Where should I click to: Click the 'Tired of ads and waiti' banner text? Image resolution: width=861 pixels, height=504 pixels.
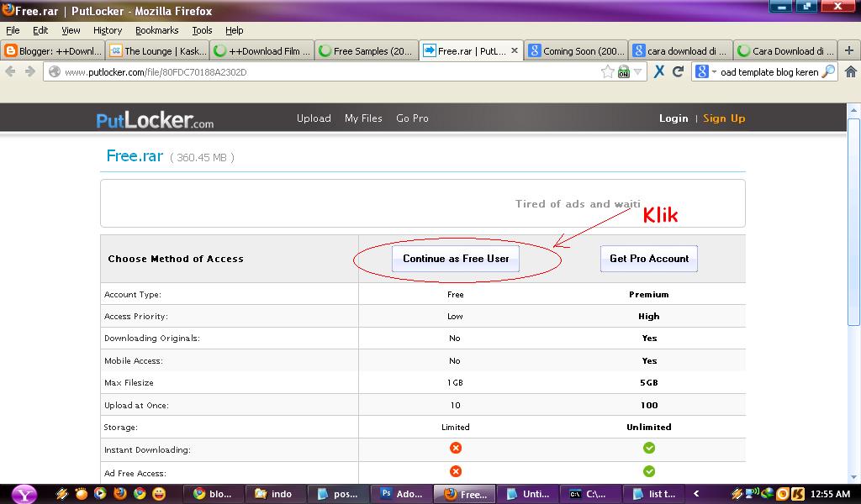[578, 203]
